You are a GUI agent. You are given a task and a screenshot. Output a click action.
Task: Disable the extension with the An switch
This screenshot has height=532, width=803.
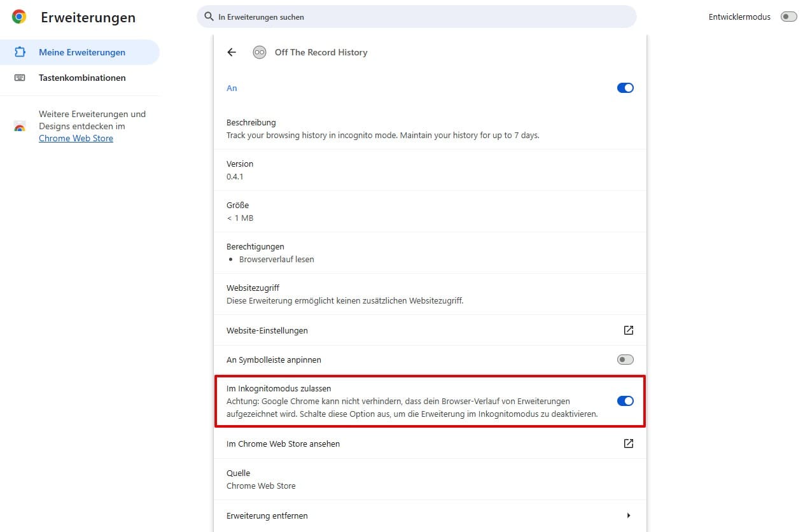pos(625,88)
